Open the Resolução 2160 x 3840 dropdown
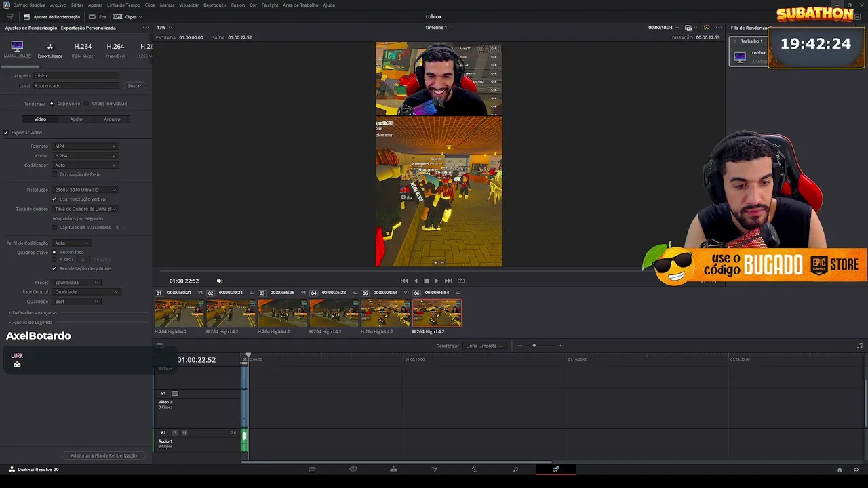Screen dimensions: 868x488 85,190
